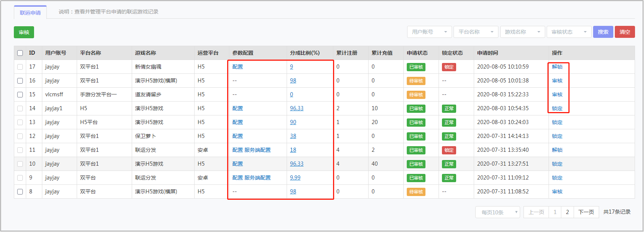Image resolution: width=644 pixels, height=232 pixels.
Task: Click share ratio 0 in row 15
Action: pyautogui.click(x=292, y=94)
